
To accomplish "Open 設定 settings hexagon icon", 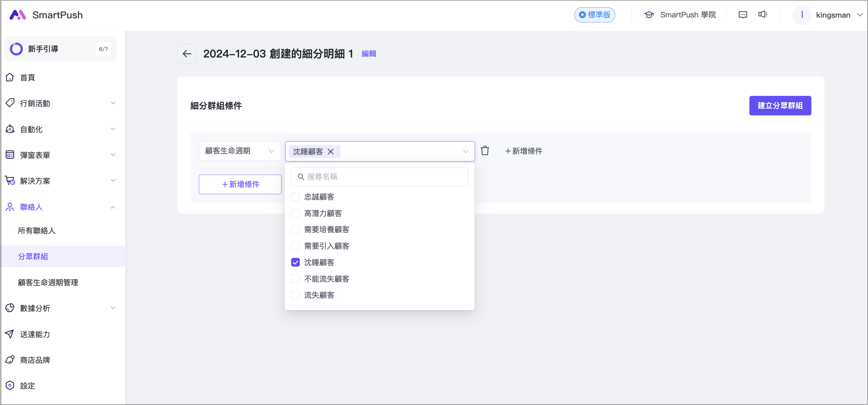I will (10, 386).
